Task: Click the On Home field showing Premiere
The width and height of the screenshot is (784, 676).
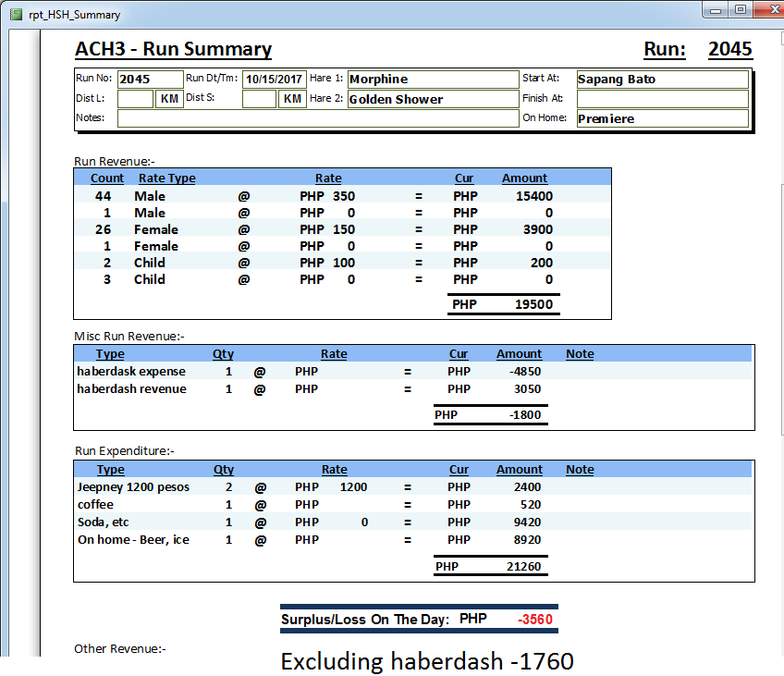Action: [661, 118]
